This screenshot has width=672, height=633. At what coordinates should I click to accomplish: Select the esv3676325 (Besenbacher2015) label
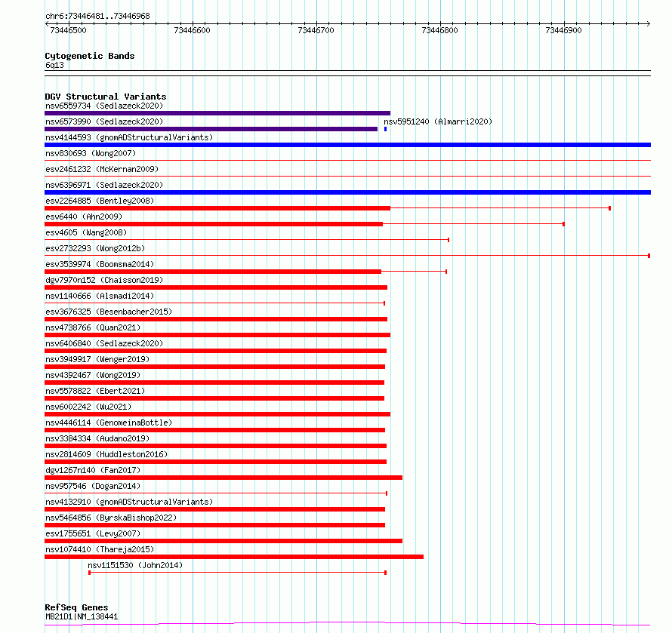(x=109, y=312)
